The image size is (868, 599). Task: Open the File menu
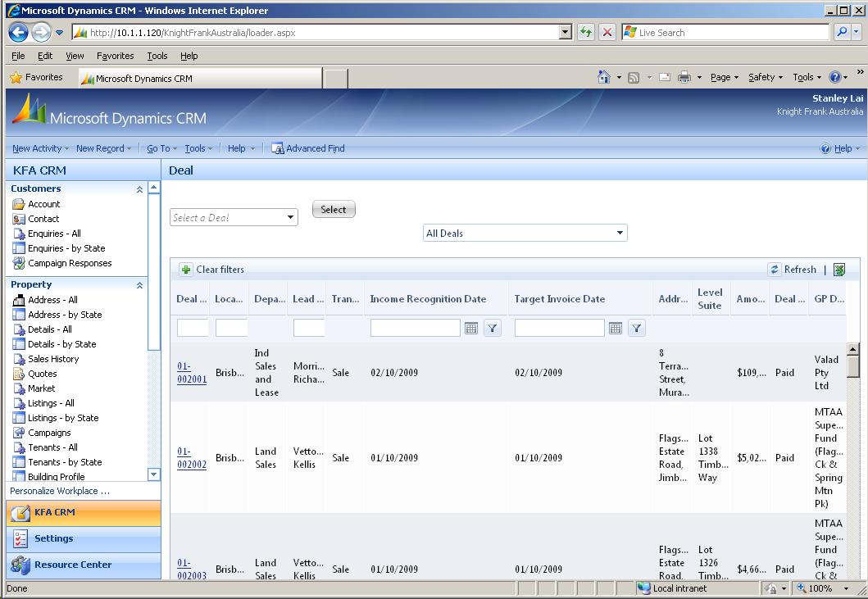click(x=18, y=56)
